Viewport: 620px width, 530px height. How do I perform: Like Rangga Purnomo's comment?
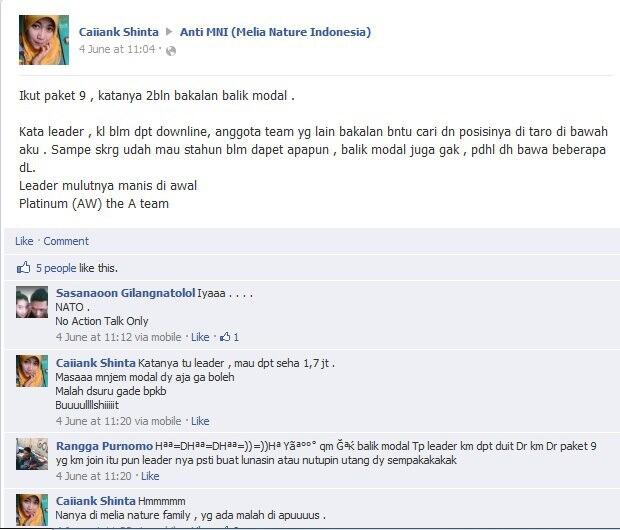(150, 476)
